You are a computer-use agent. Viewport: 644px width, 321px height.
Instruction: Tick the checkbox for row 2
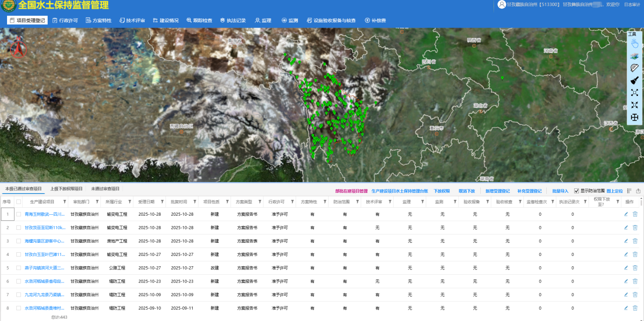pos(19,227)
